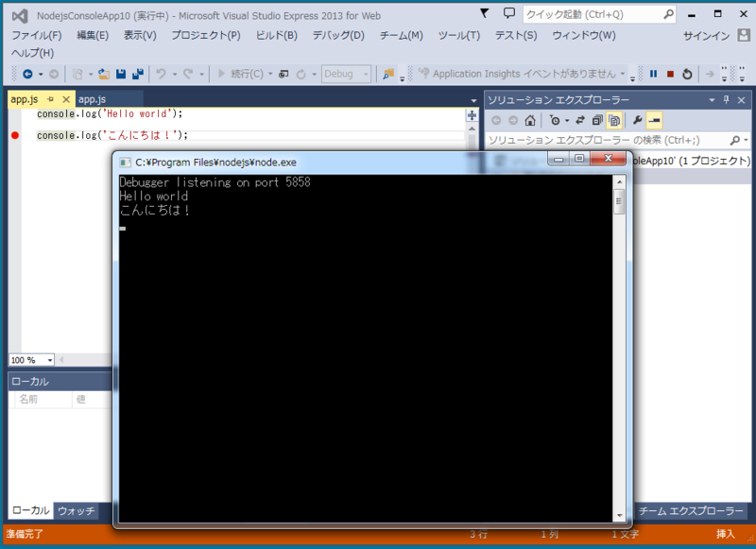Click the 続行(C) continue button

(x=241, y=74)
